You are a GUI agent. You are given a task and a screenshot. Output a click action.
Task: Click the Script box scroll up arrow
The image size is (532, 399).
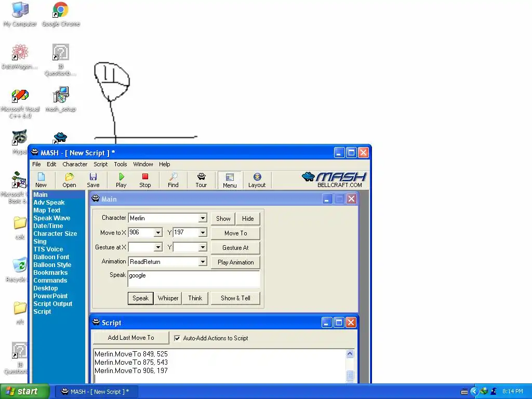pyautogui.click(x=350, y=353)
